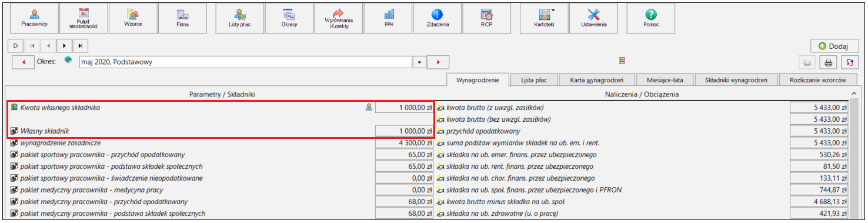The height and width of the screenshot is (223, 868).
Task: Switch to the Składniki wynagrodzeń tab
Action: [736, 80]
